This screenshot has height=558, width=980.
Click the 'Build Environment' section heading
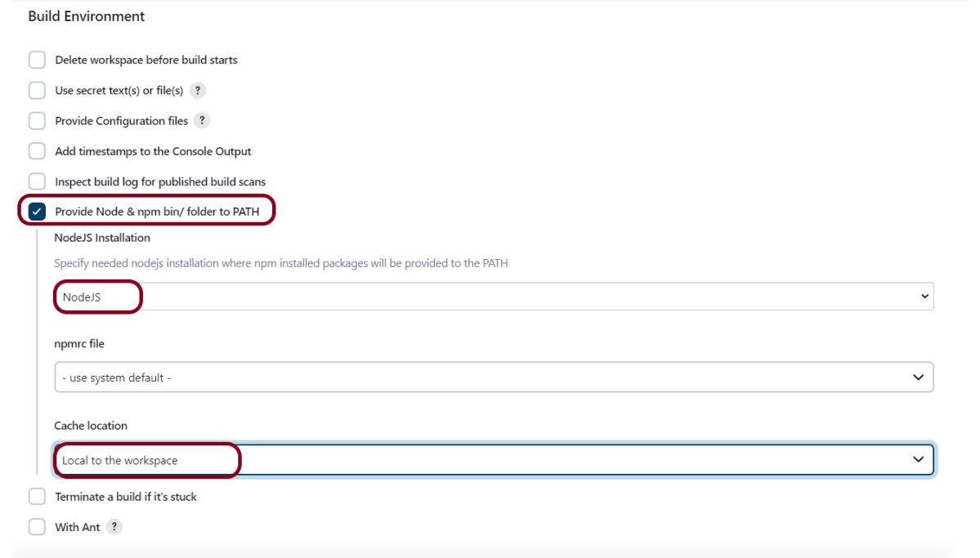pos(87,16)
